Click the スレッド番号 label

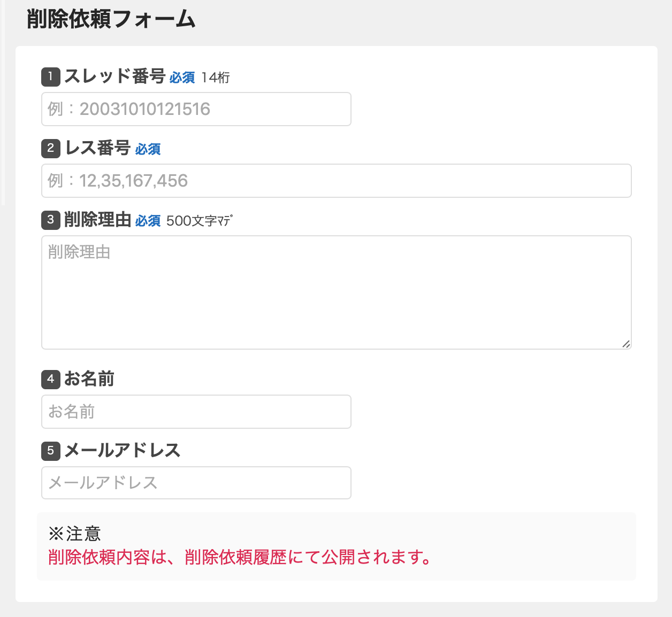pos(115,76)
